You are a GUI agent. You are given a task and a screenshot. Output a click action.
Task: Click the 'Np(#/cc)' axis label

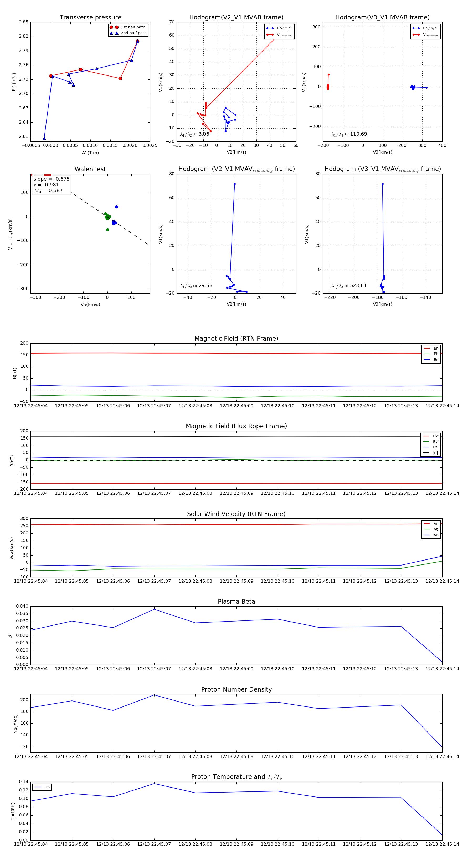click(x=15, y=724)
